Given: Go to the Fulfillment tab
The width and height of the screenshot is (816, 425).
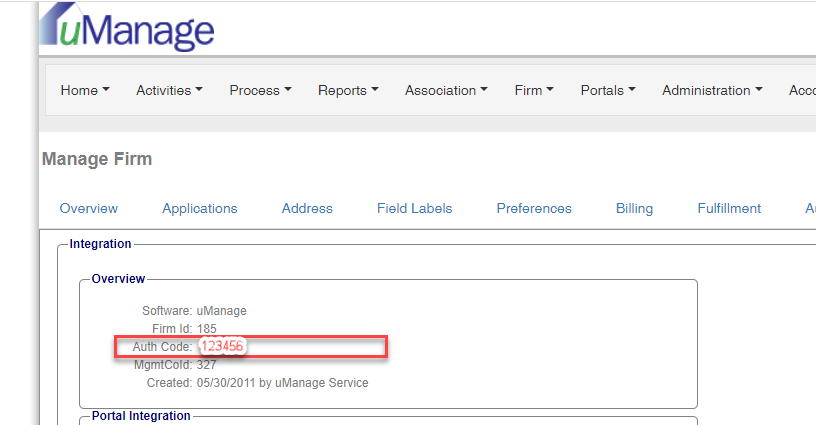Looking at the screenshot, I should tap(729, 209).
